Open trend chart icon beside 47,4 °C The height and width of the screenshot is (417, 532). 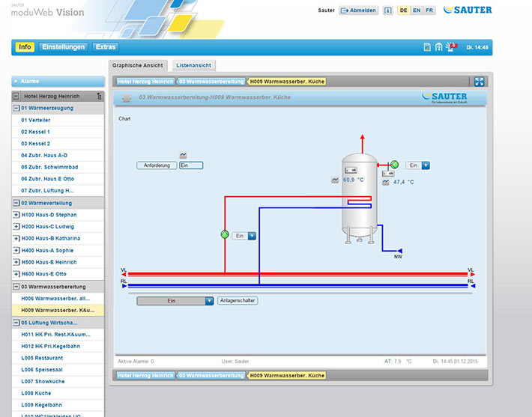click(385, 182)
